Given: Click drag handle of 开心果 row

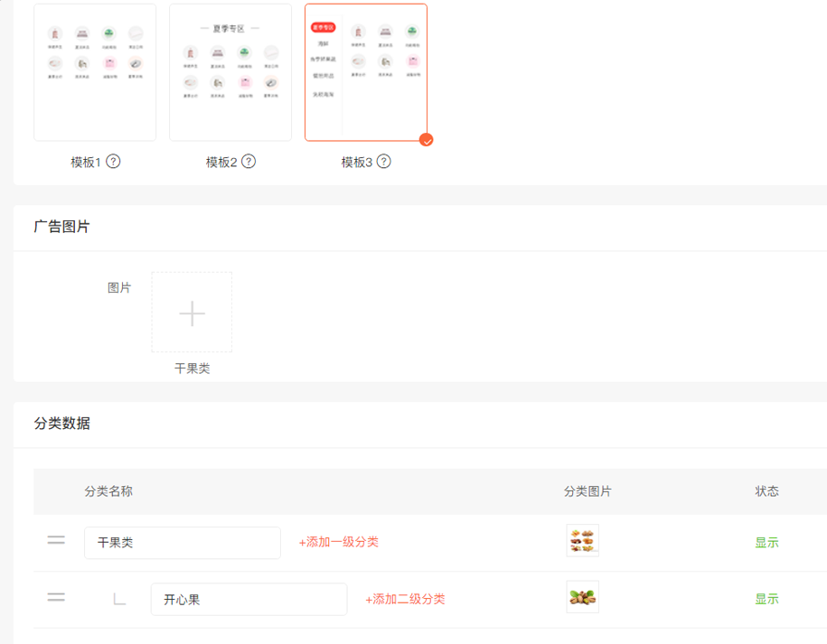Looking at the screenshot, I should (56, 598).
